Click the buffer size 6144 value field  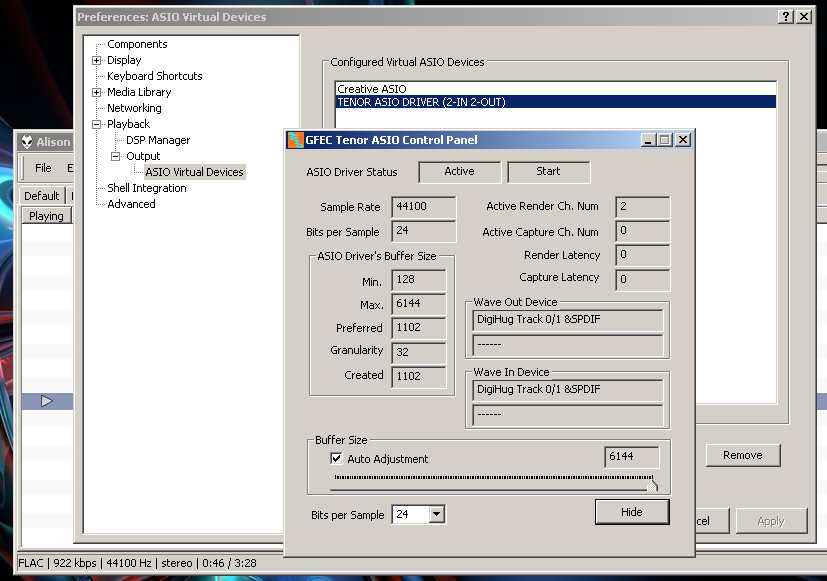click(631, 457)
